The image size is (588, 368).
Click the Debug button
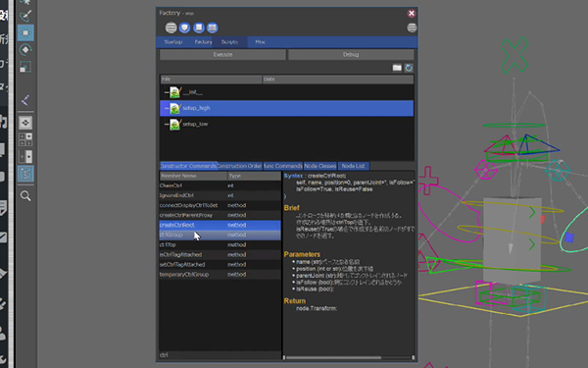(351, 54)
